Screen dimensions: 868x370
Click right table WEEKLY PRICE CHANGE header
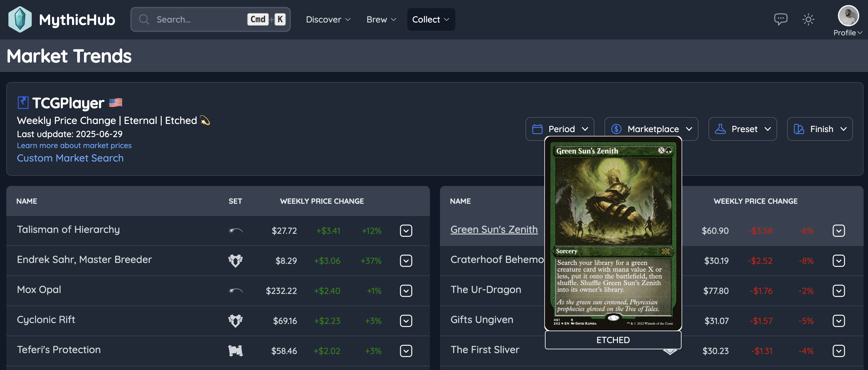click(x=756, y=201)
